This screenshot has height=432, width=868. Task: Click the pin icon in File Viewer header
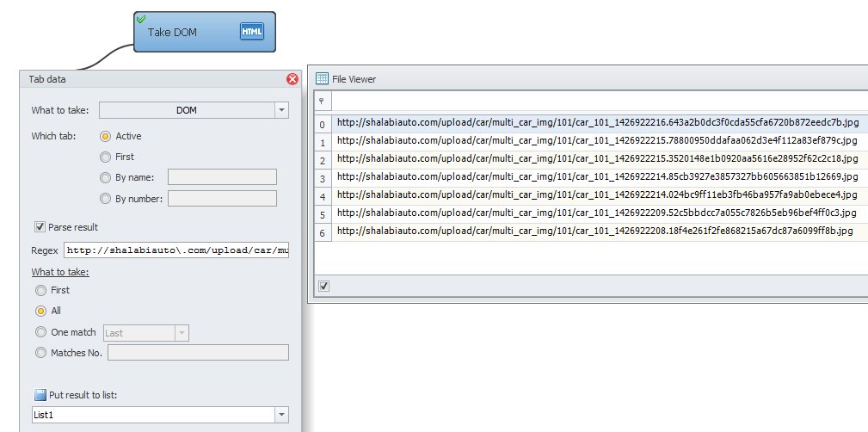click(322, 102)
